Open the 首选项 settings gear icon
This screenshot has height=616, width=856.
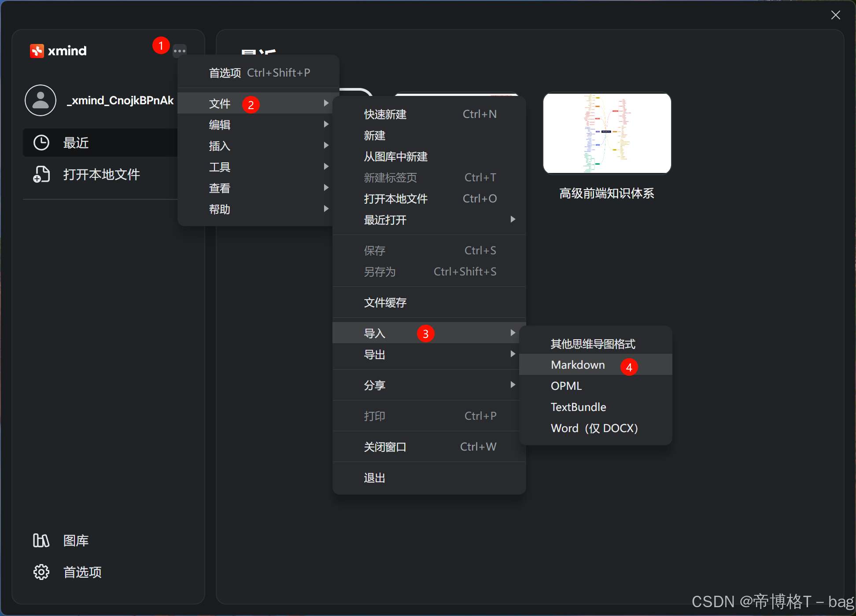(41, 572)
